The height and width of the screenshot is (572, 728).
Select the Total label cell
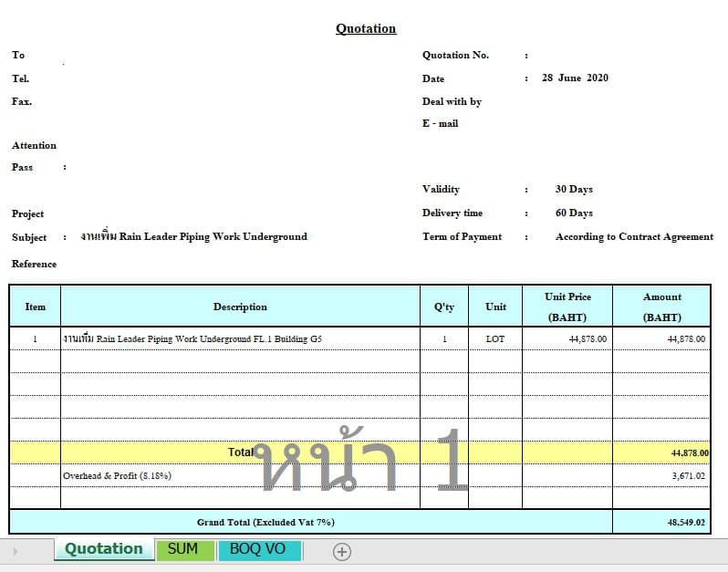(x=240, y=452)
